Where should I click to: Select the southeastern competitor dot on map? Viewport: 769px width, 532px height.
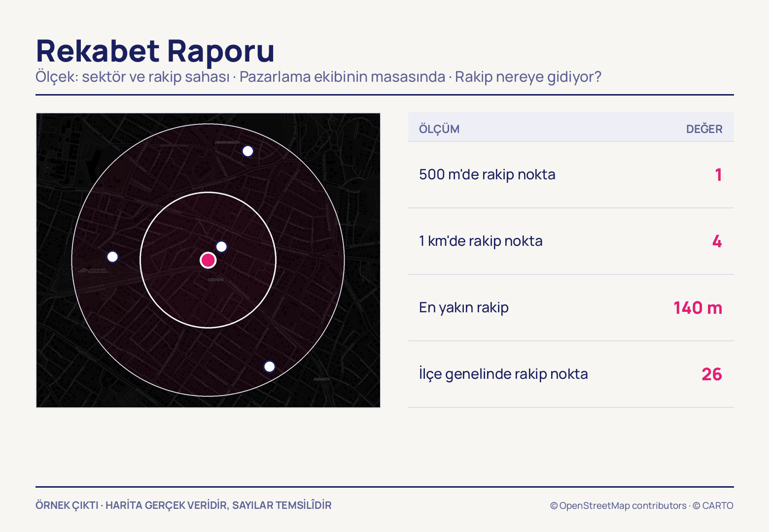coord(269,366)
